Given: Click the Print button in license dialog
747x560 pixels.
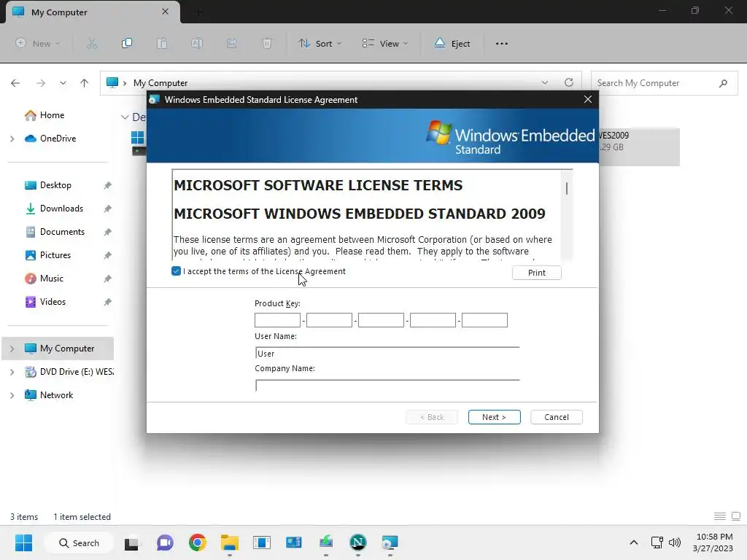Looking at the screenshot, I should pyautogui.click(x=536, y=273).
